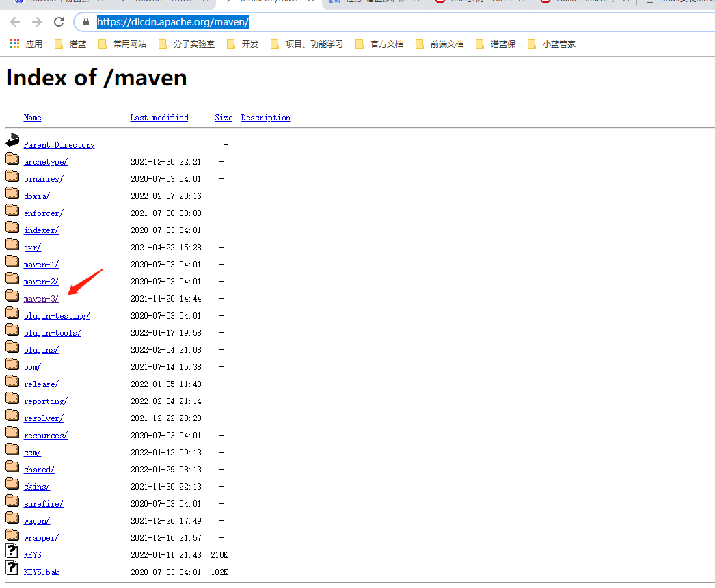Open the 项目、功能学习 bookmarks folder

(307, 44)
